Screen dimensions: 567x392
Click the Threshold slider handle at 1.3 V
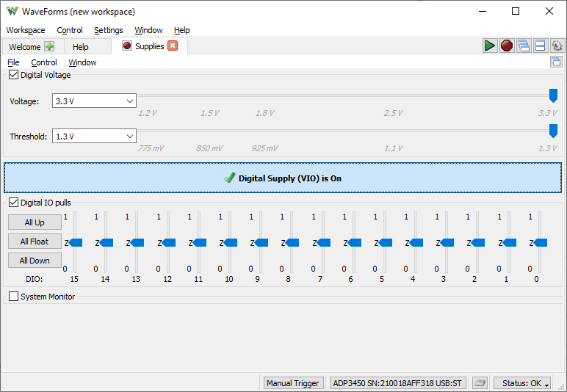pos(553,131)
